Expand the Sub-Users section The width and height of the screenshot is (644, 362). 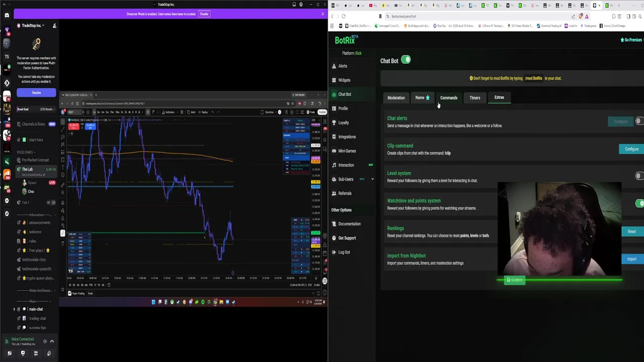[372, 179]
